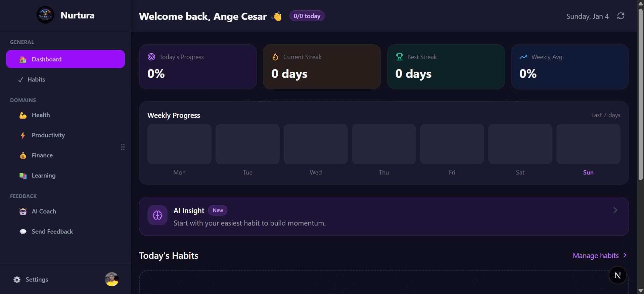
Task: Open Settings via the gear icon
Action: pyautogui.click(x=17, y=280)
